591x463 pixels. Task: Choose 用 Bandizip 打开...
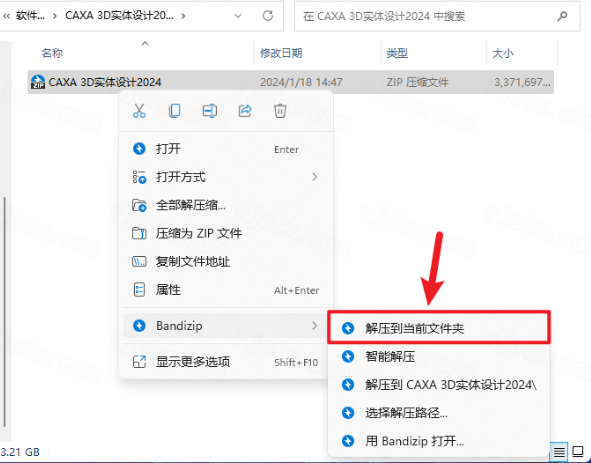[439, 441]
